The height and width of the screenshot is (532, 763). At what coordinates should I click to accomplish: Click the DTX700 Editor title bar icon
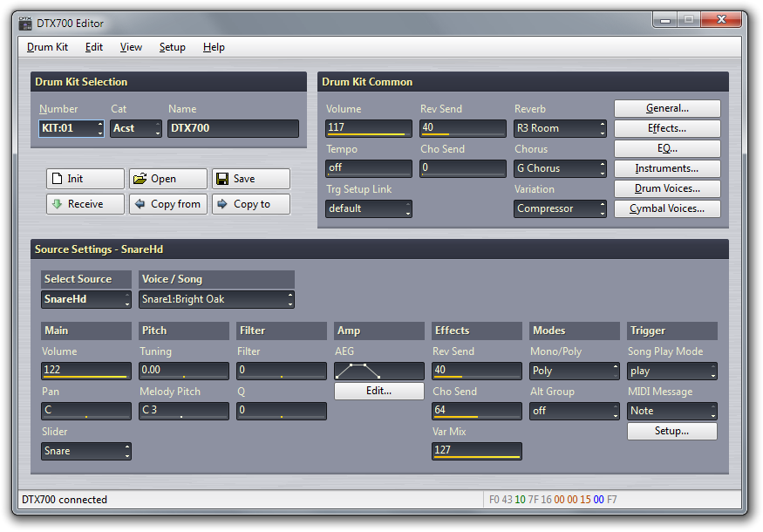click(25, 23)
